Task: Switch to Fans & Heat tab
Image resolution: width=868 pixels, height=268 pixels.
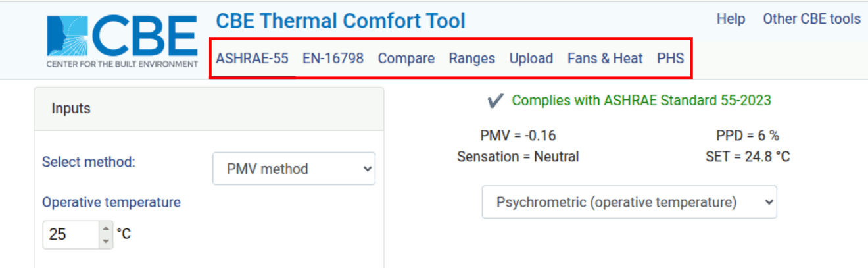Action: coord(605,58)
